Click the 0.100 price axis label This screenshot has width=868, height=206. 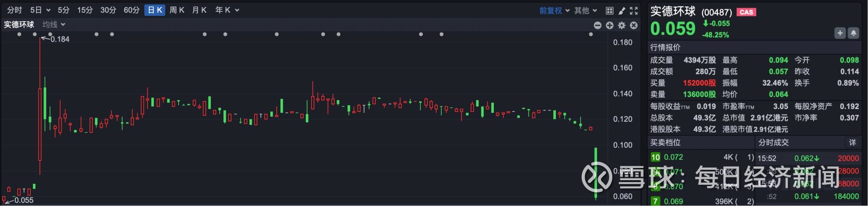pyautogui.click(x=623, y=145)
